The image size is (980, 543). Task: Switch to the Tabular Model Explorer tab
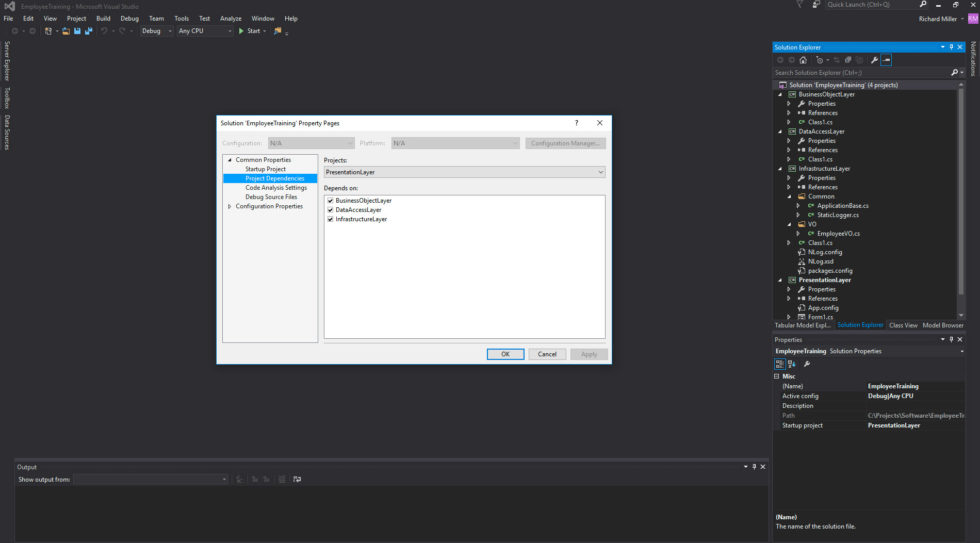click(x=803, y=326)
